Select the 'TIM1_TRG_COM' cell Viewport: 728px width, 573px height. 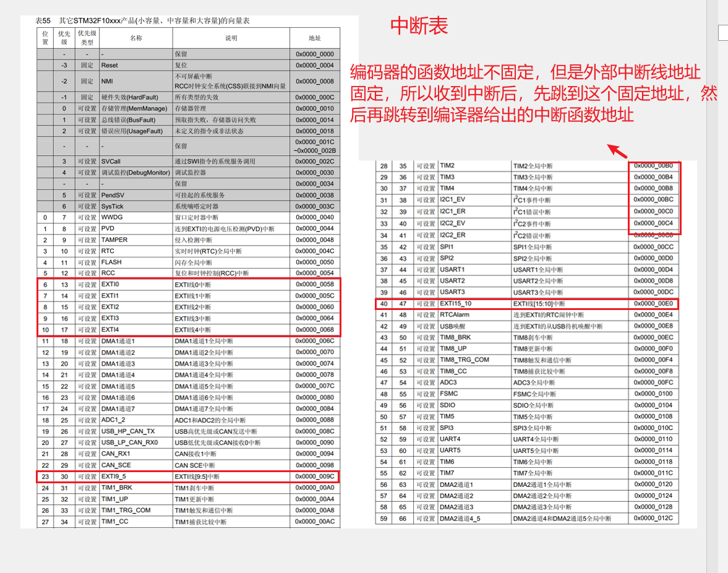point(136,511)
